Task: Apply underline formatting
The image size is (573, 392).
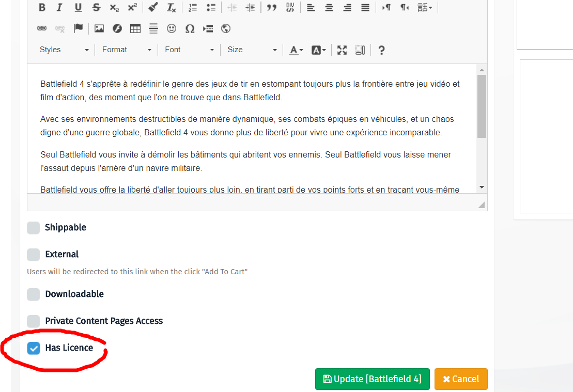Action: click(78, 7)
